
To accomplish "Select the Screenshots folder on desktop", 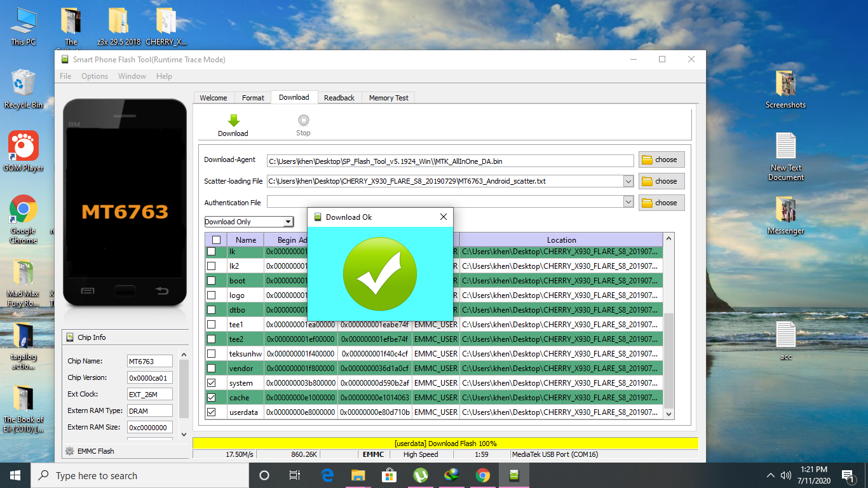I will [x=785, y=89].
